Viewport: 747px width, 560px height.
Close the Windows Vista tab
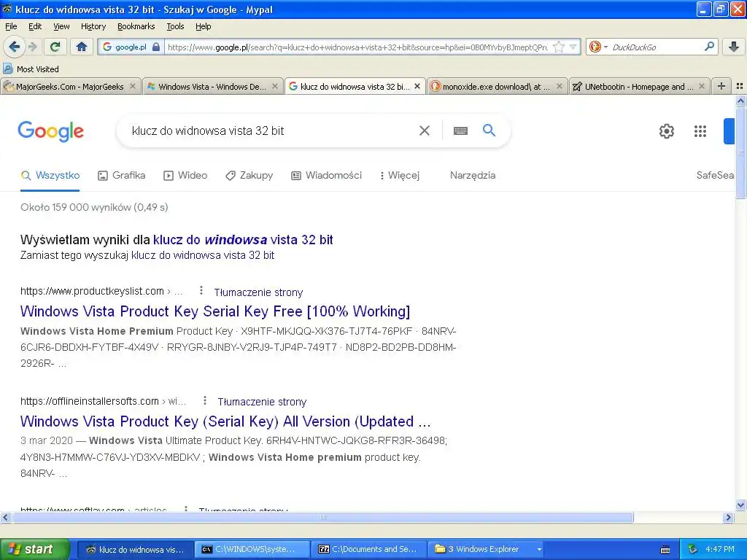click(x=275, y=86)
